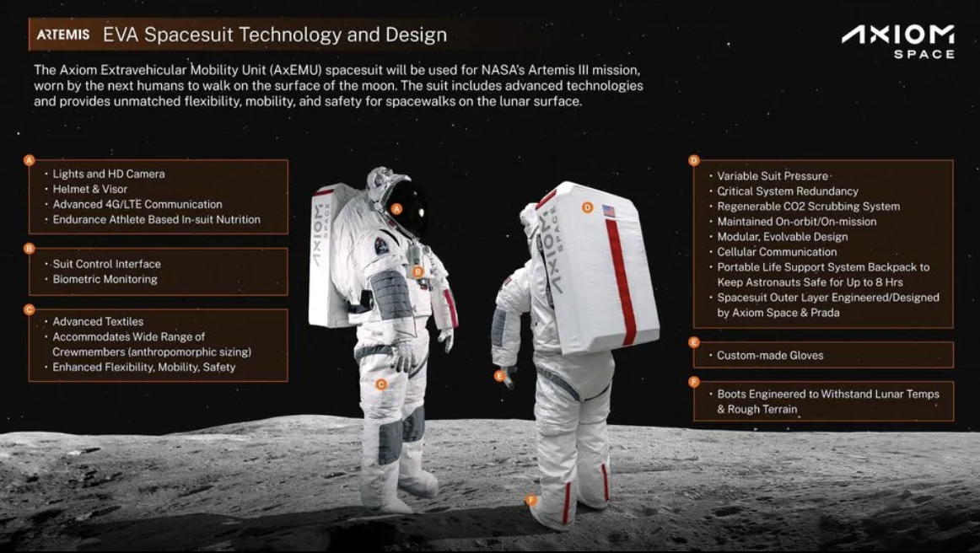Click the Axiom Space logo in the corner
The image size is (980, 553).
(897, 42)
